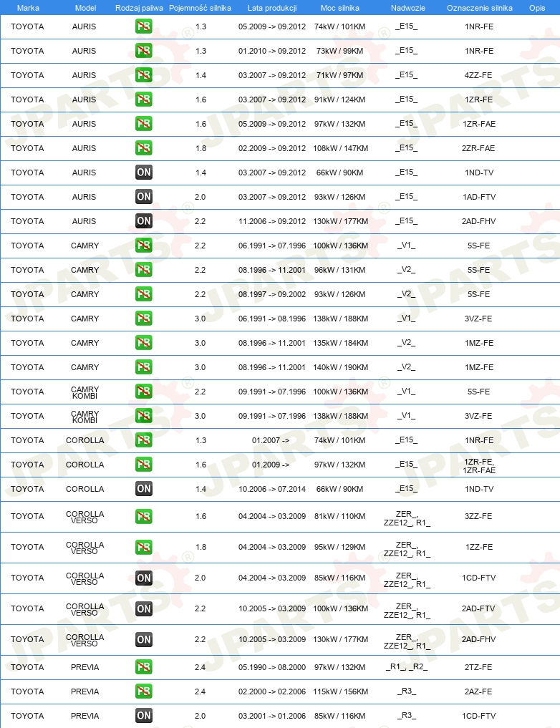Select the 1ZR-FE, 1ZR-FAE engine code cell

[x=479, y=466]
